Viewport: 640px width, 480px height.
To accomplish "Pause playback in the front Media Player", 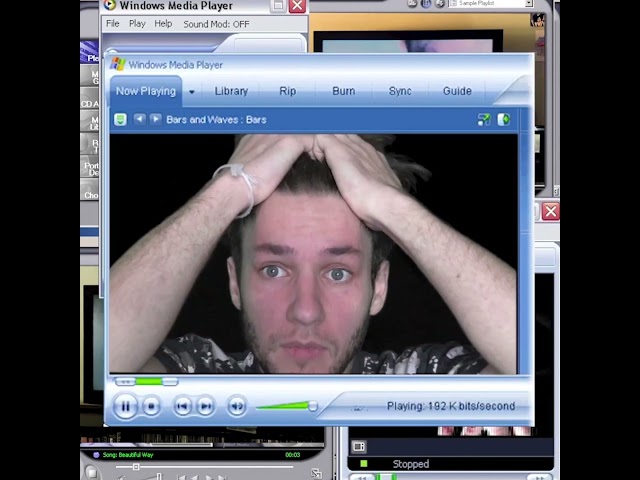I will click(x=125, y=406).
